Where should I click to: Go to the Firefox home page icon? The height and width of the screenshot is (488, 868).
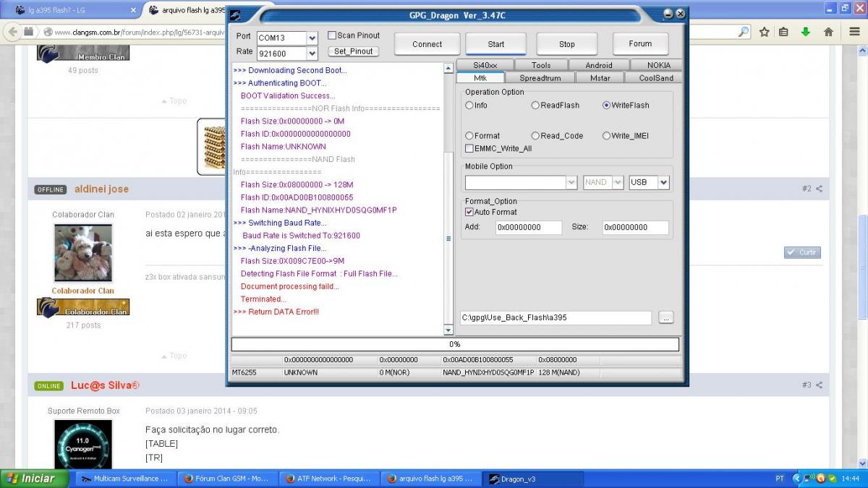tap(828, 32)
